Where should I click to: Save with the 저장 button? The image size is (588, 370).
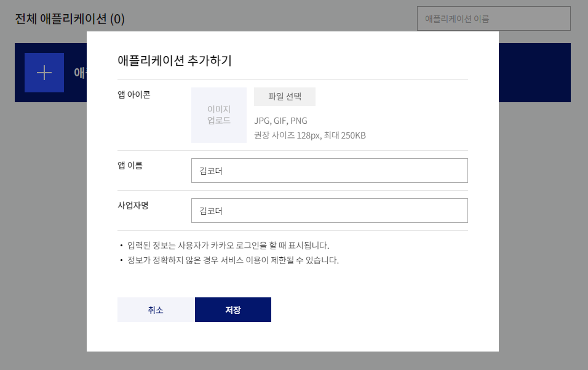pyautogui.click(x=233, y=310)
